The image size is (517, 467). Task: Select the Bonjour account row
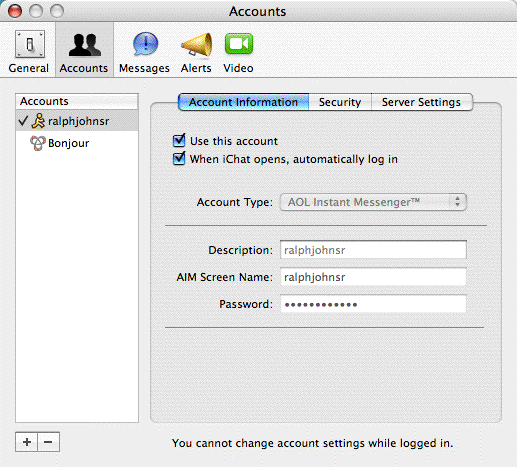(77, 143)
